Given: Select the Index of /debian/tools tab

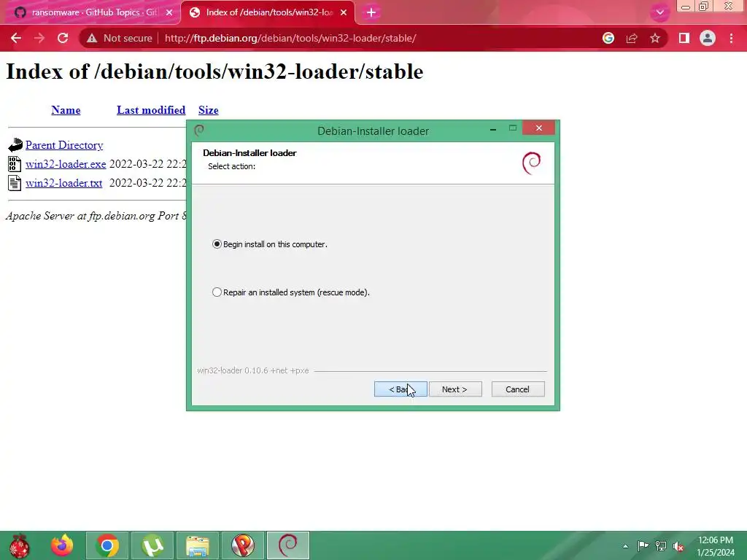Looking at the screenshot, I should [x=268, y=12].
